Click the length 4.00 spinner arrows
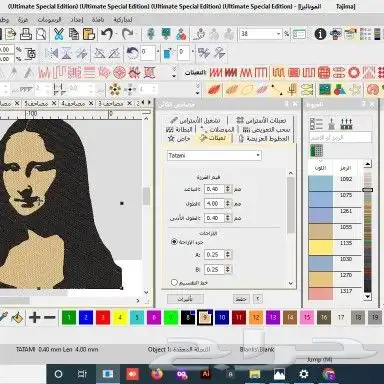 click(228, 203)
